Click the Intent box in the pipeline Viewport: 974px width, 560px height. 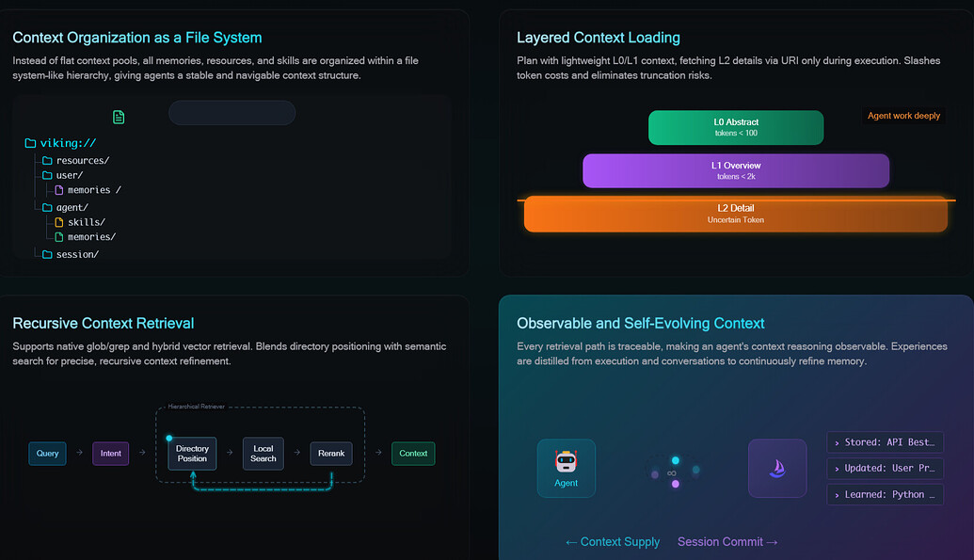point(110,453)
